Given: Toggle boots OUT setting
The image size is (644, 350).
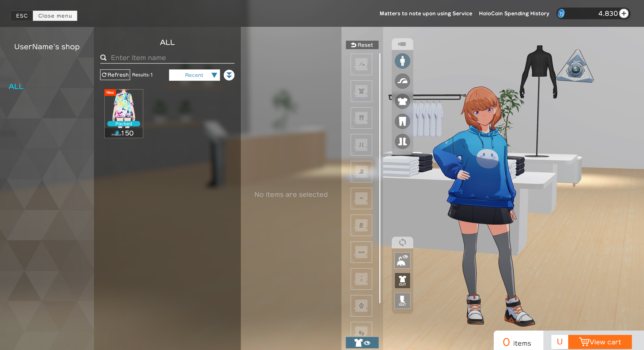Looking at the screenshot, I should coord(402,301).
